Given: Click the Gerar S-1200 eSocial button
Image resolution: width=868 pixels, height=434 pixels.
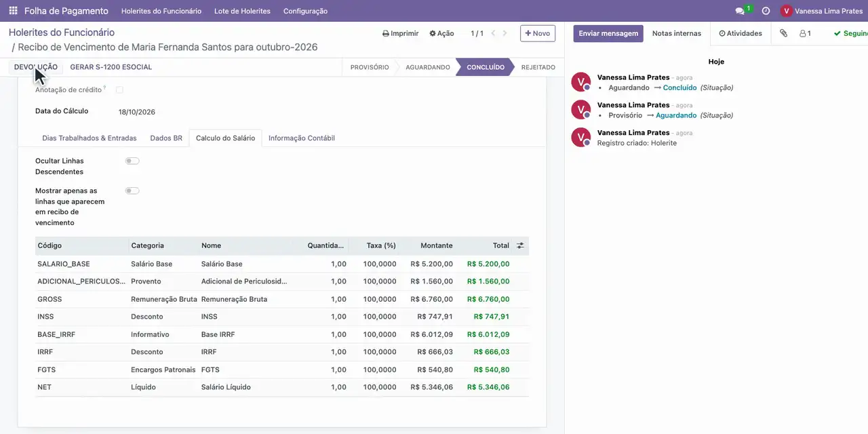Looking at the screenshot, I should (111, 67).
